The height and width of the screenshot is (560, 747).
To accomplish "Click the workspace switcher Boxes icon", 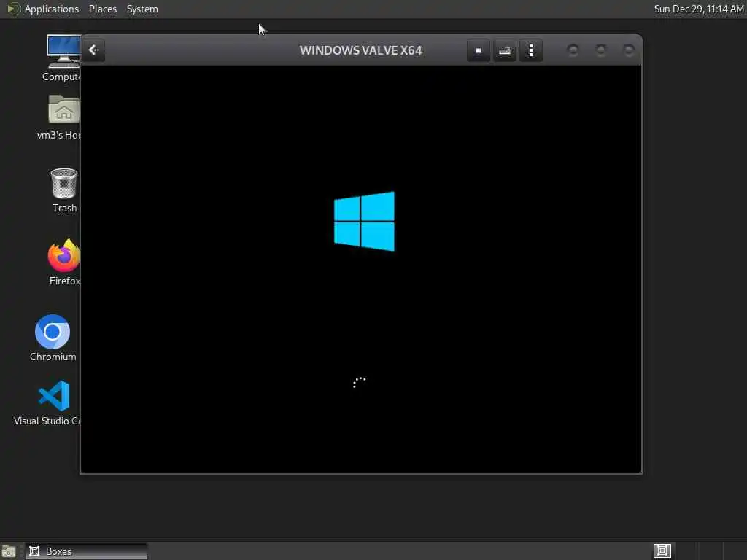I will point(662,551).
